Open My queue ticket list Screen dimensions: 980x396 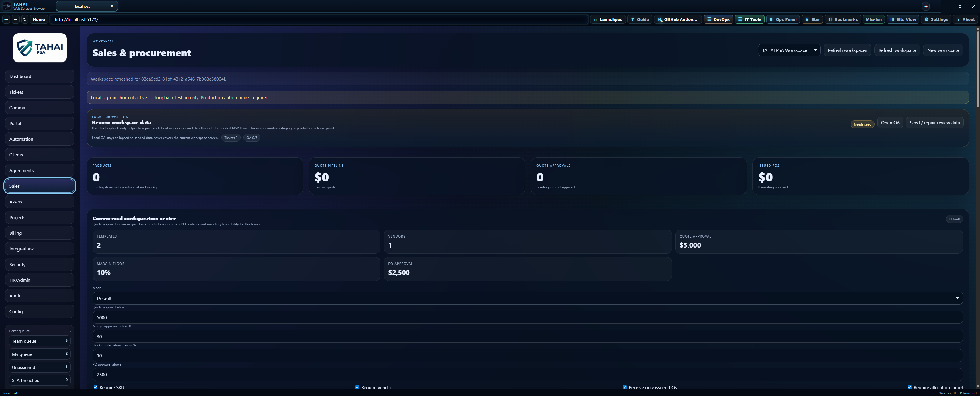[40, 354]
